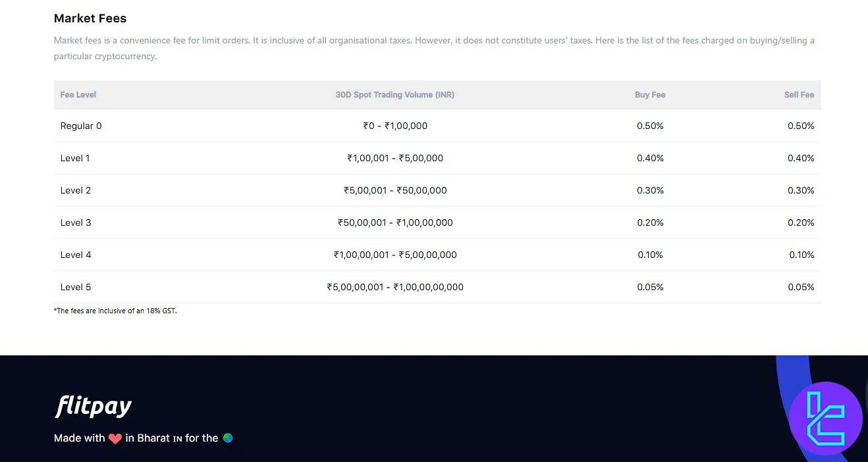The width and height of the screenshot is (868, 462).
Task: Click the ₹50,00,001 - ₹1,00,00,000 volume cell
Action: (x=395, y=222)
